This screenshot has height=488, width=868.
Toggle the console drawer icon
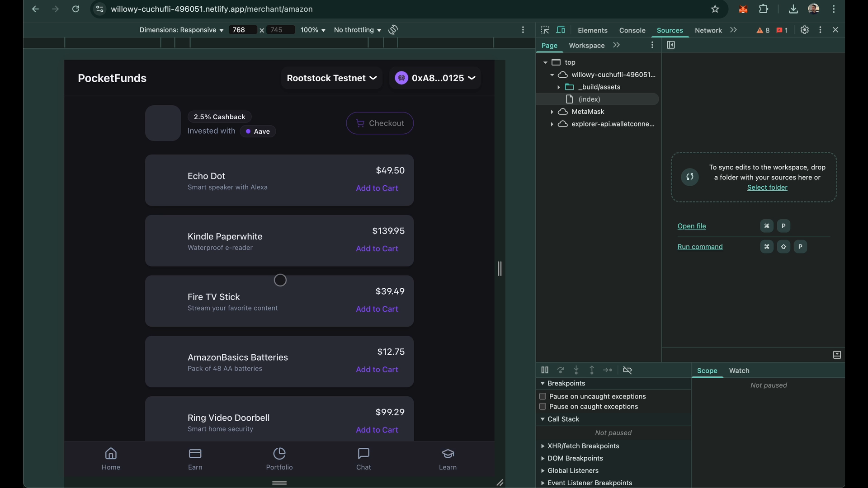(x=837, y=355)
